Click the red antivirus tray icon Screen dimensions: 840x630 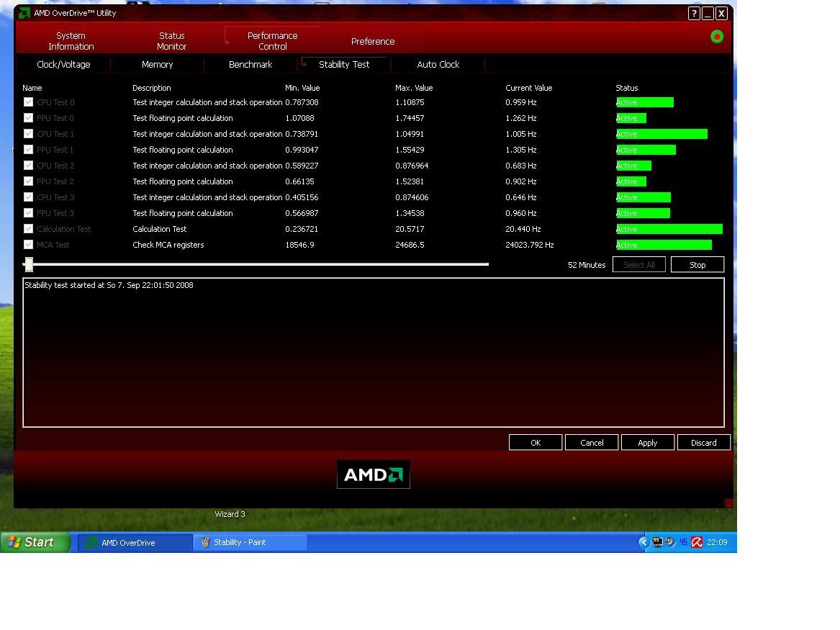tap(697, 542)
